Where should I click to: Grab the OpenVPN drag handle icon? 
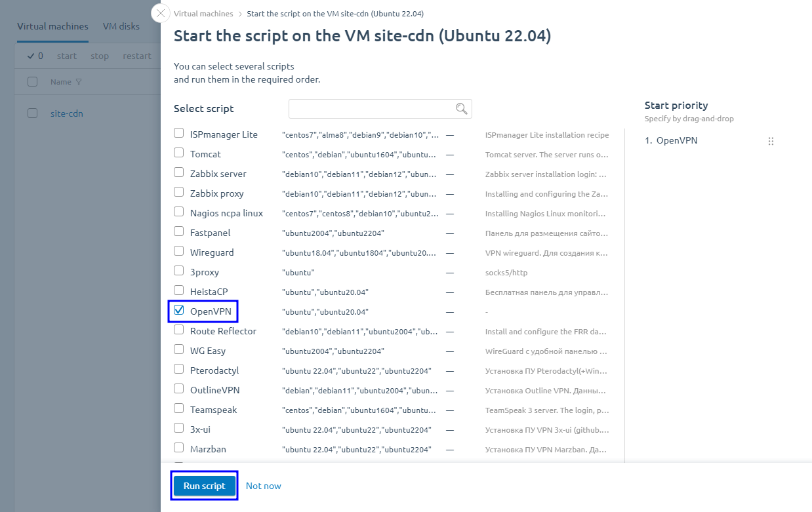[771, 141]
